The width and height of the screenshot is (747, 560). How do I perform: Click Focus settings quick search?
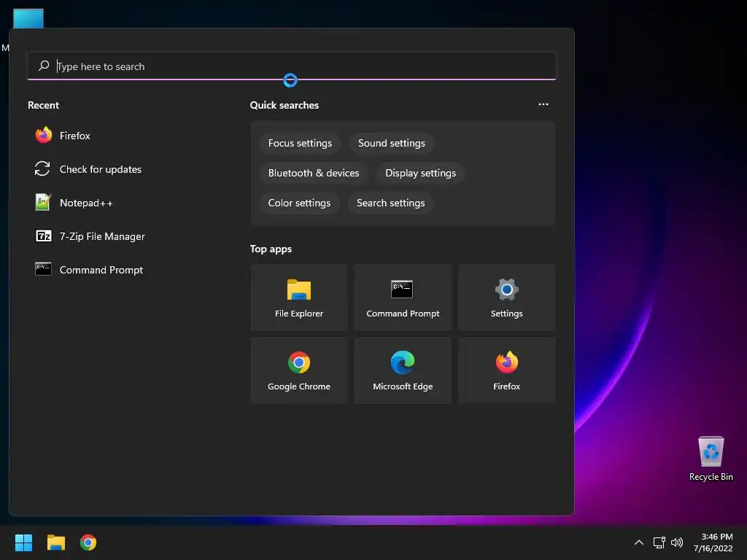pos(300,144)
